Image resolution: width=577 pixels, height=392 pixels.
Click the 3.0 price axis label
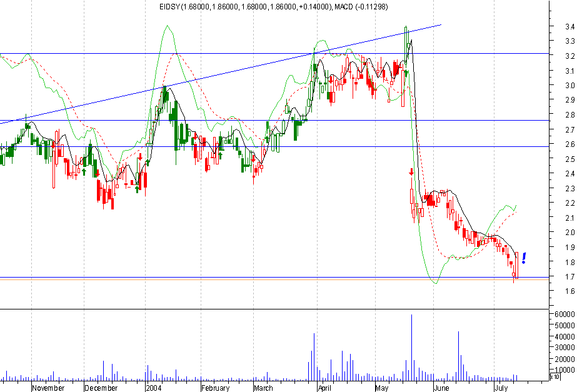570,86
